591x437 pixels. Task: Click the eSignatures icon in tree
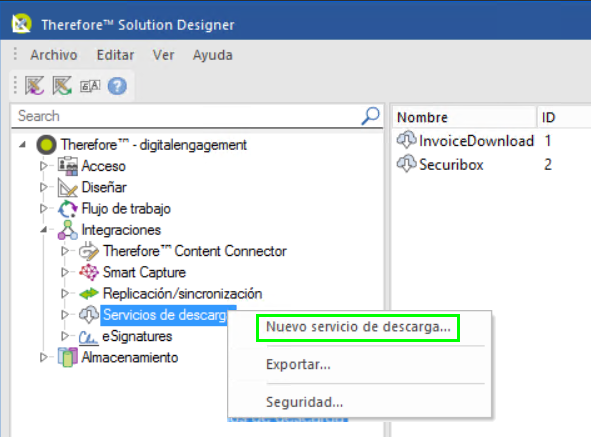coord(89,337)
